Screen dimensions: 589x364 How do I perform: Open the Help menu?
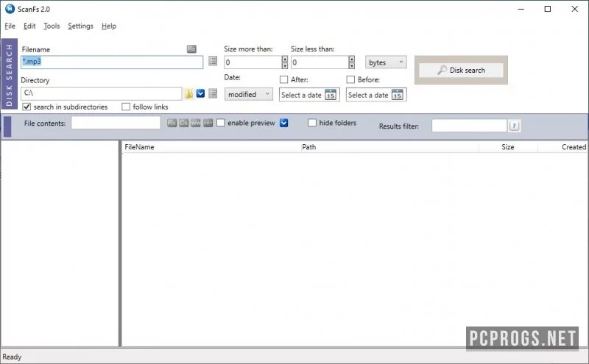tap(108, 26)
